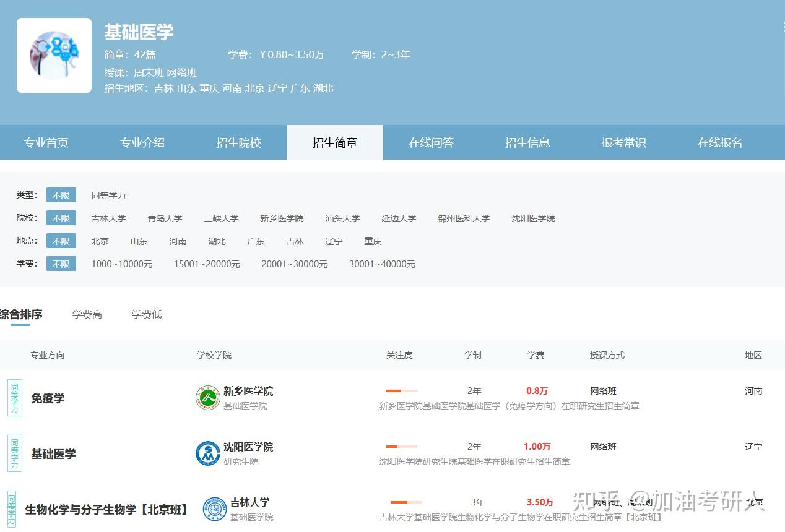Select 不限 in the 院校 filter
The image size is (785, 532).
tap(61, 218)
